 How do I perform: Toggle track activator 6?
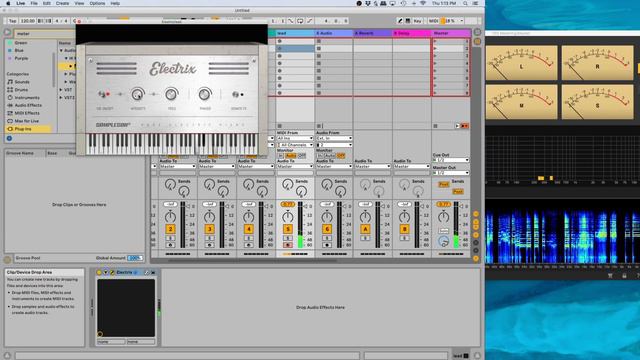pyautogui.click(x=327, y=229)
